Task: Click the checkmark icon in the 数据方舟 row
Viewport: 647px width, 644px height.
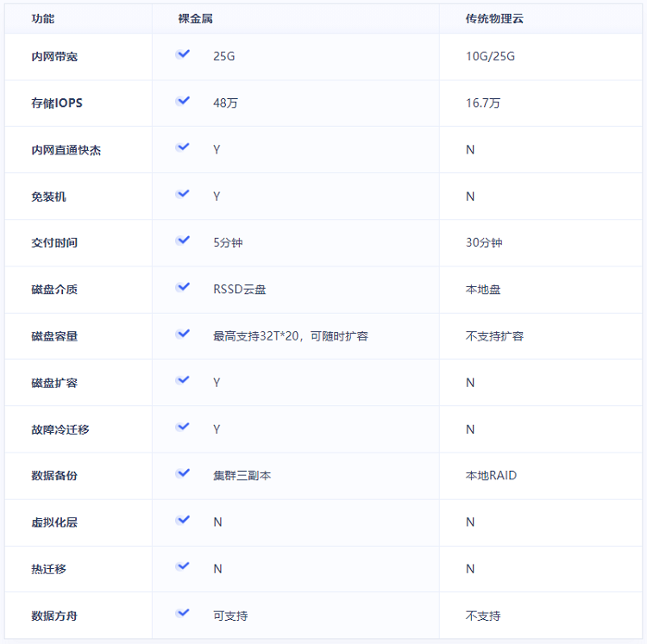Action: pyautogui.click(x=182, y=613)
